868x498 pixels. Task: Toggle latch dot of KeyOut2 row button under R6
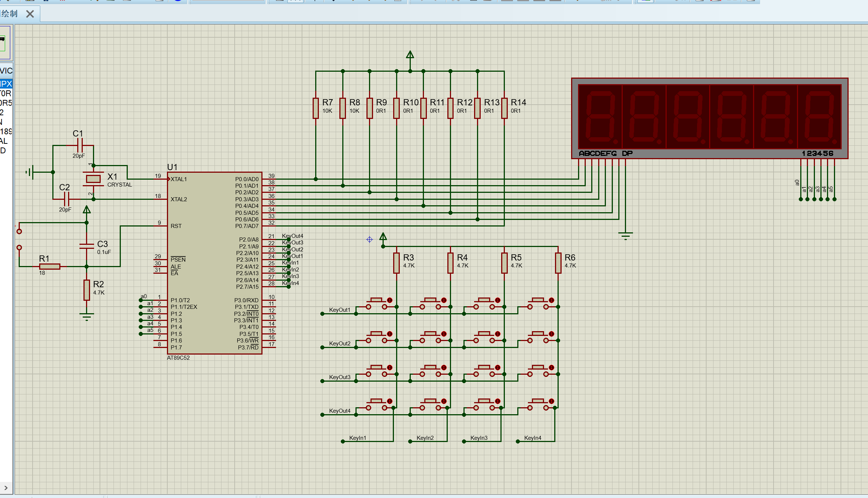(x=551, y=334)
